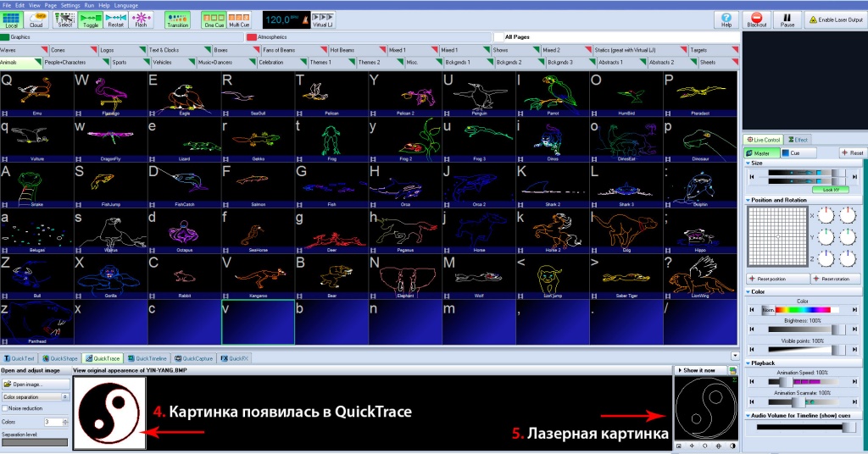
Task: Switch to the QuickText tab
Action: tap(19, 358)
